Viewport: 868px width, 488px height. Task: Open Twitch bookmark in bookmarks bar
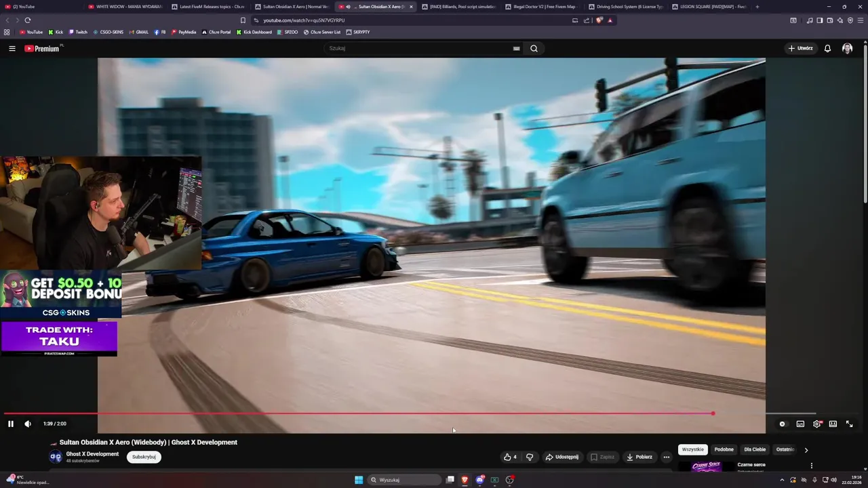pos(77,32)
